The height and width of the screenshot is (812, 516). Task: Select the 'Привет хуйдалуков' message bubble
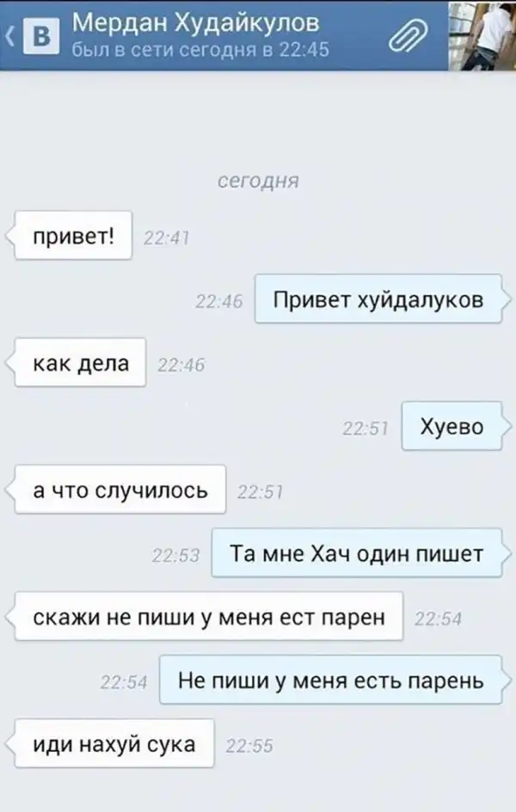378,299
